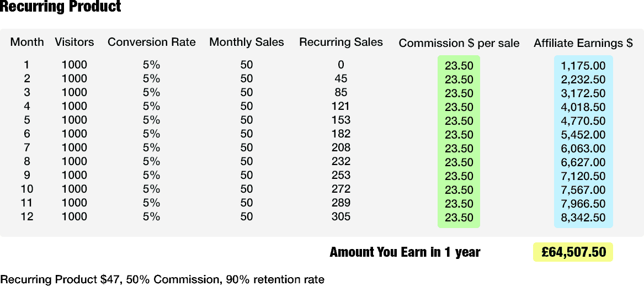Screen dimensions: 644x286
Task: Click the Monthly Sales header
Action: (247, 42)
